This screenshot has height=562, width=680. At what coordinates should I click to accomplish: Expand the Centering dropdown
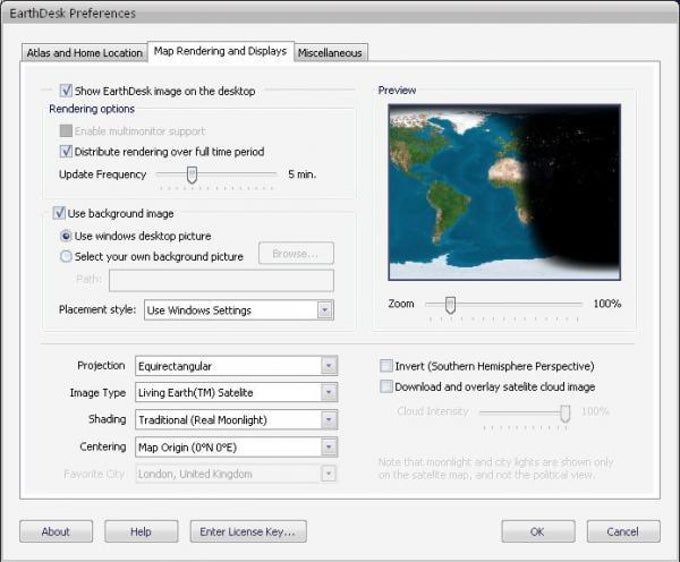236,447
